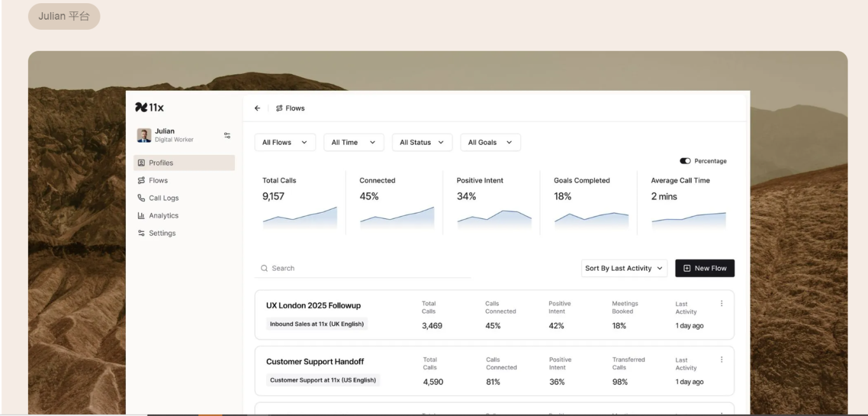The height and width of the screenshot is (416, 868).
Task: Click the Flows icon in the header
Action: pyautogui.click(x=279, y=109)
